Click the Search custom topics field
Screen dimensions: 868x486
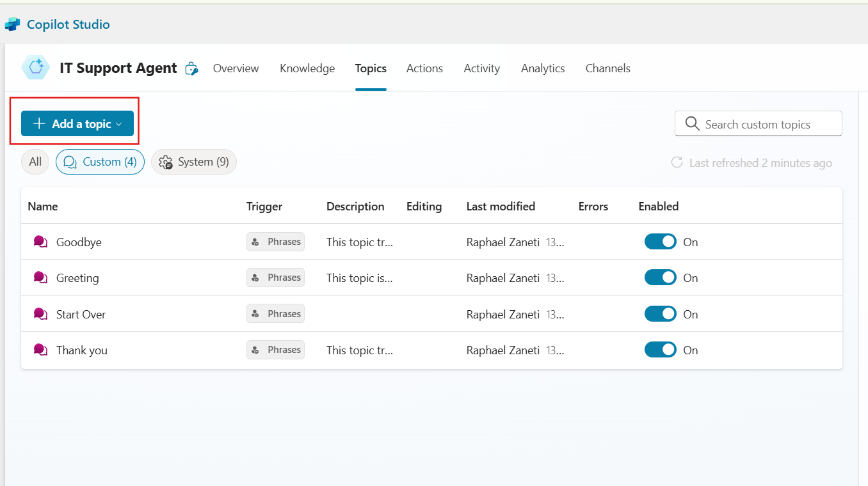pyautogui.click(x=759, y=123)
